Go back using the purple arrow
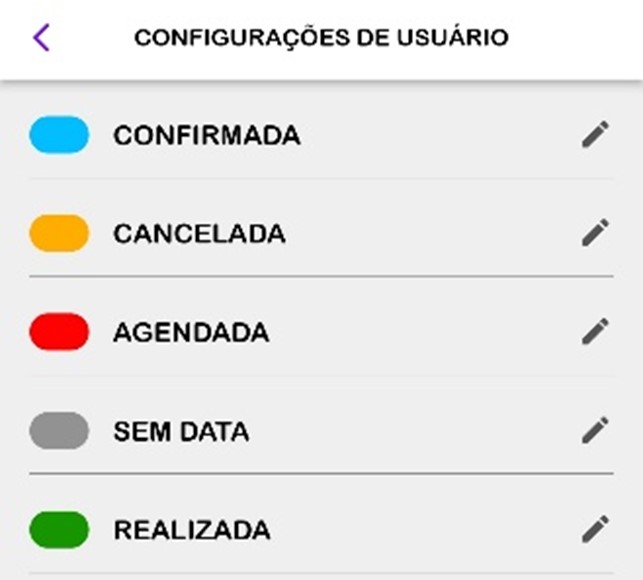The width and height of the screenshot is (643, 580). [41, 38]
